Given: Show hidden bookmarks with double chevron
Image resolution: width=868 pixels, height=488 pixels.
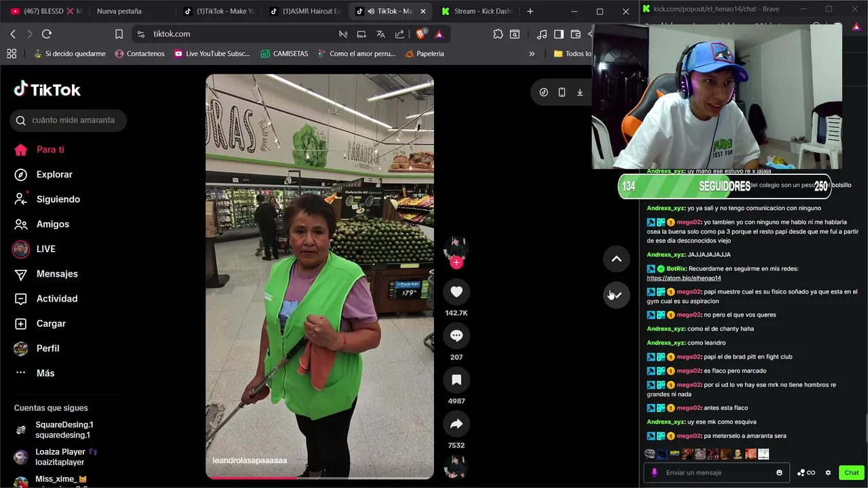Looking at the screenshot, I should click(532, 54).
